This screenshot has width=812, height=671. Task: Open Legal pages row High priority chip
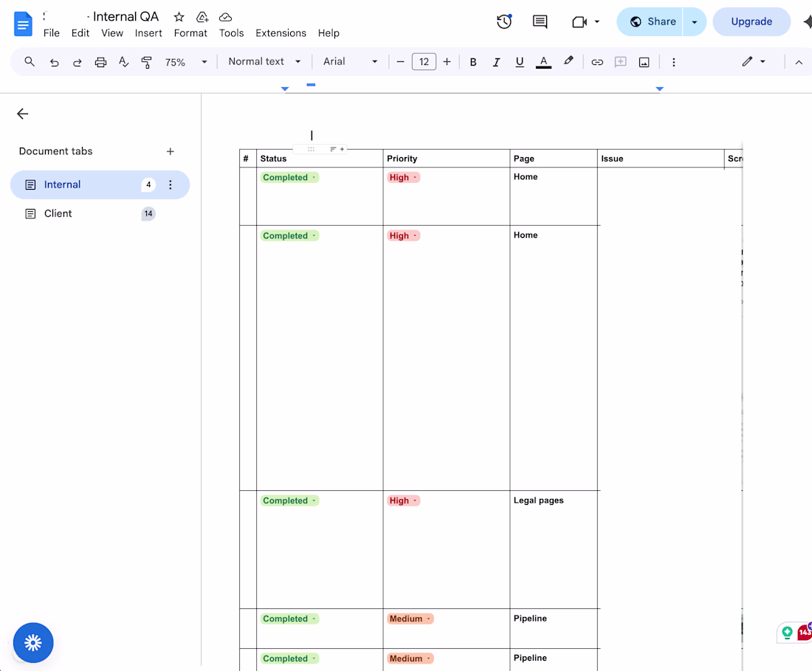tap(403, 500)
